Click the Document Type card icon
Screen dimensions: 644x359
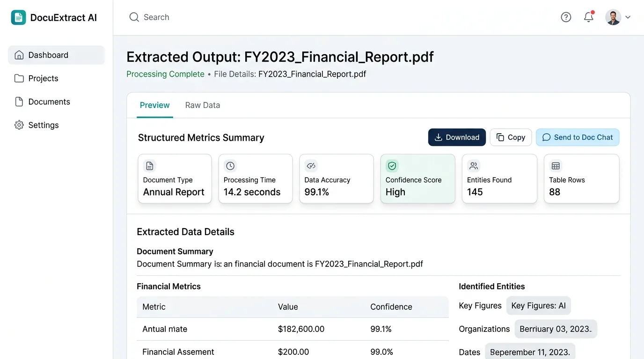point(149,166)
